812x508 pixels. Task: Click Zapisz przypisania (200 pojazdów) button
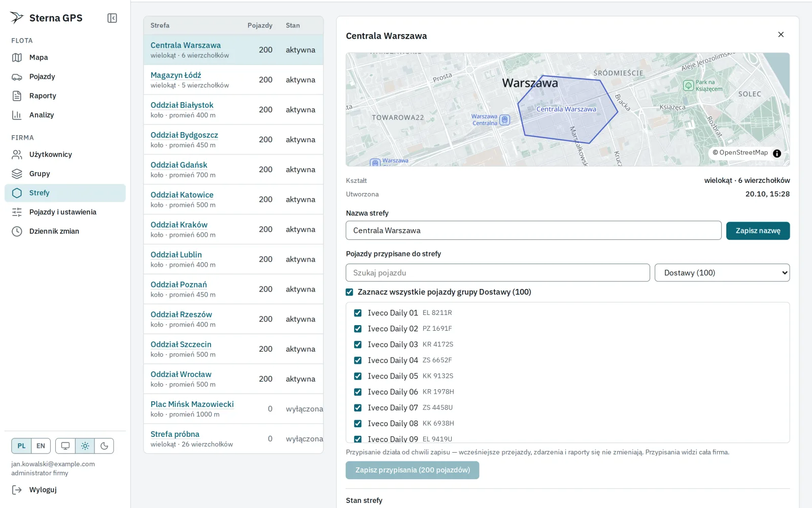click(x=413, y=470)
